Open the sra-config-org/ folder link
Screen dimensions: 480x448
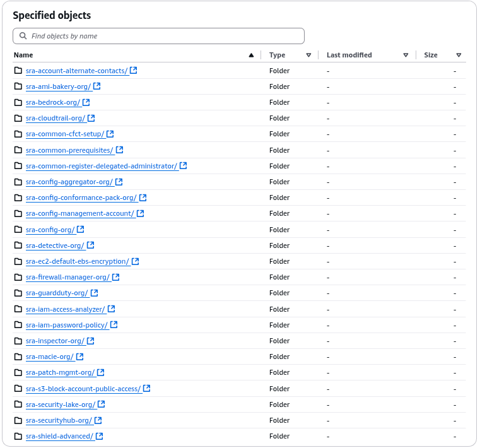[50, 230]
